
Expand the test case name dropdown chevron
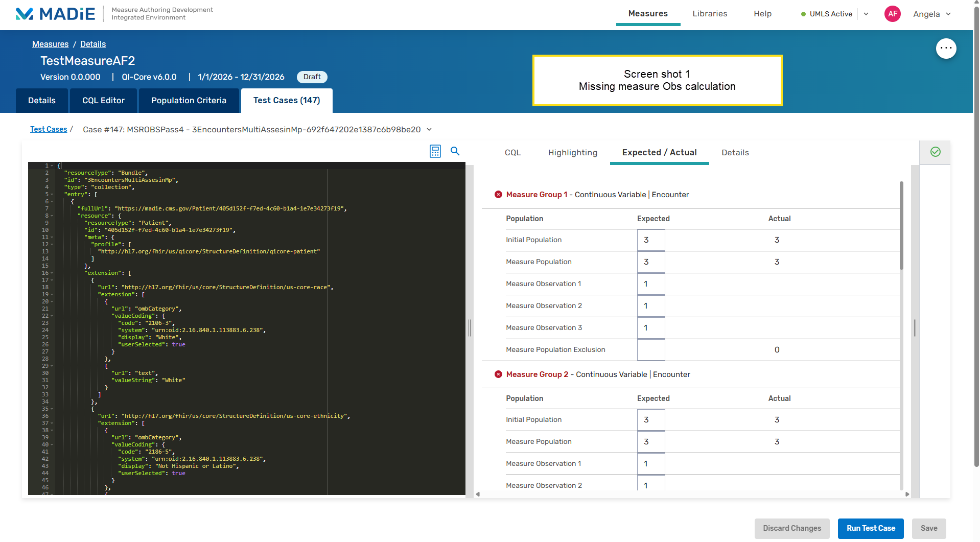click(x=429, y=130)
